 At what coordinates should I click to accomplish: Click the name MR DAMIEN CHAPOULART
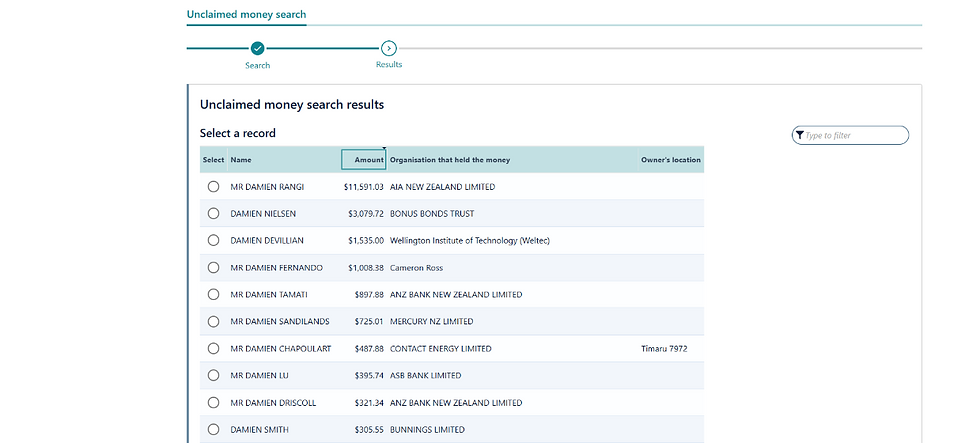(281, 349)
